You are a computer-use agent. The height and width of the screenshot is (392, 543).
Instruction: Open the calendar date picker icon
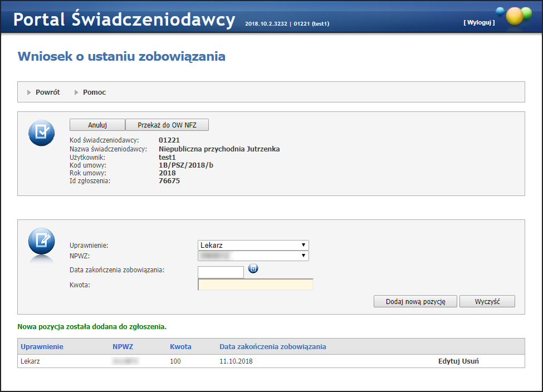[253, 269]
